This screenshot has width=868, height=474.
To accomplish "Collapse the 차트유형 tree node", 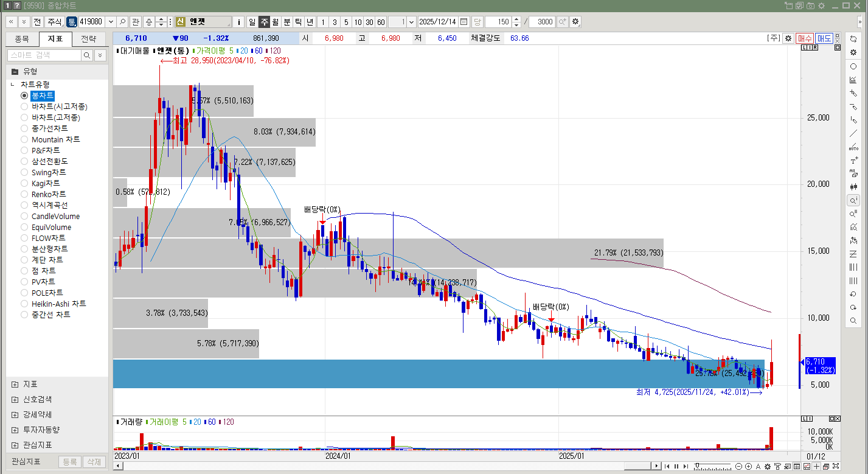I will 13,85.
